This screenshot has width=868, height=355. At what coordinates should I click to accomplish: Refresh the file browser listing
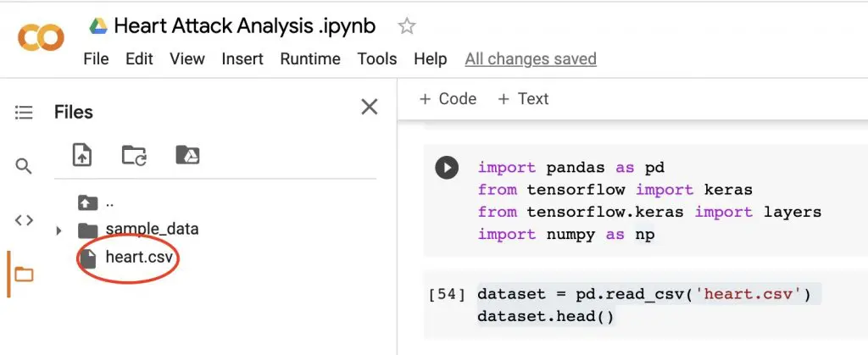point(134,155)
